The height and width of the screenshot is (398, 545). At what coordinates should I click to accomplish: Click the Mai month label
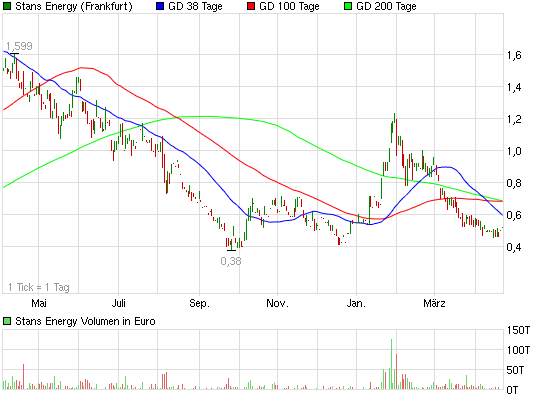pos(39,303)
